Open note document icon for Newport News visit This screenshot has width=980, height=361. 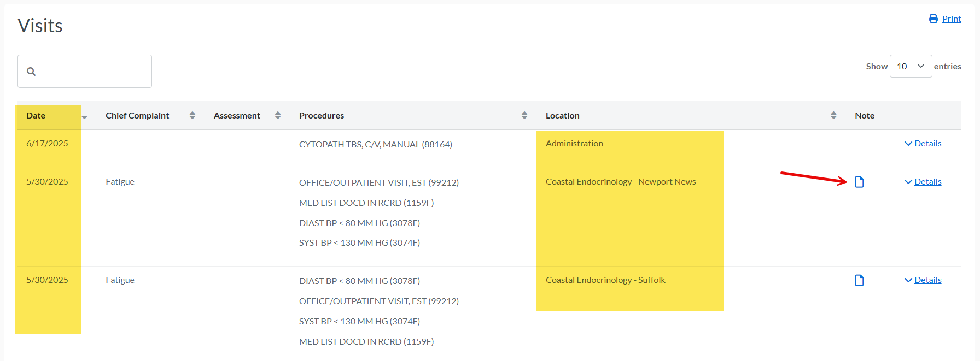[x=859, y=182]
